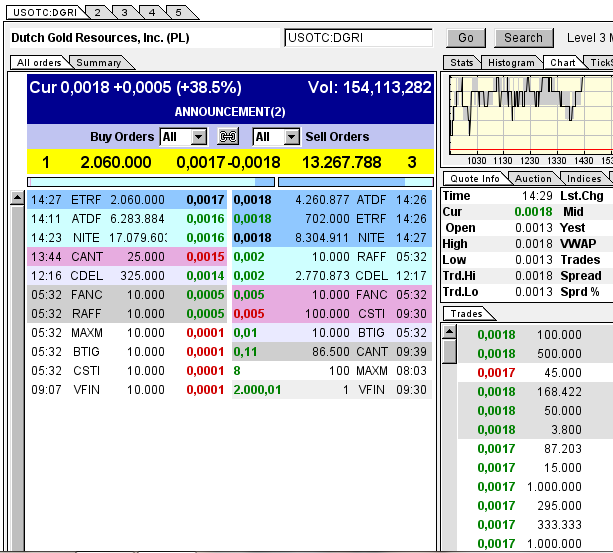613x553 pixels.
Task: Click the order book scroll up arrow
Action: [17, 198]
